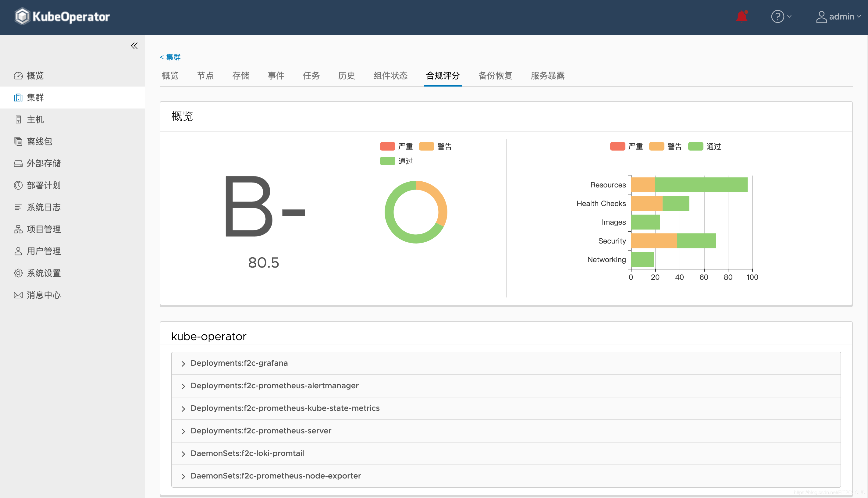Open 概览 in the sidebar menu
This screenshot has width=868, height=498.
[73, 76]
